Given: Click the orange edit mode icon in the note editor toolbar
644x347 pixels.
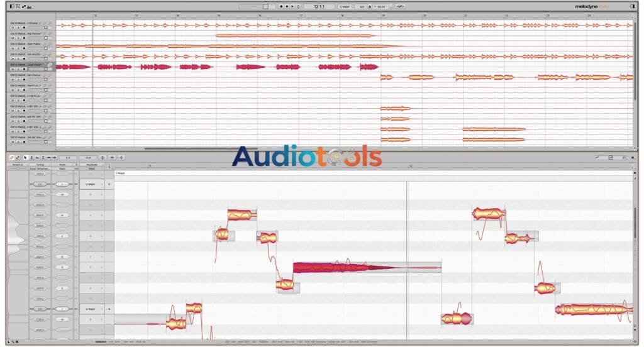Looking at the screenshot, I should pos(12,158).
